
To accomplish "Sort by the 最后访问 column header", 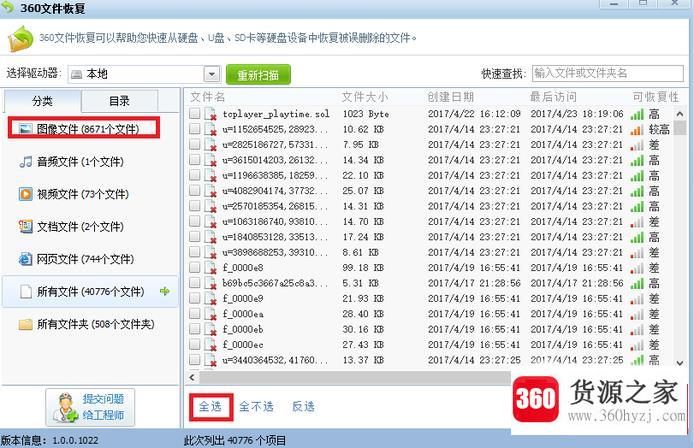I will (553, 97).
